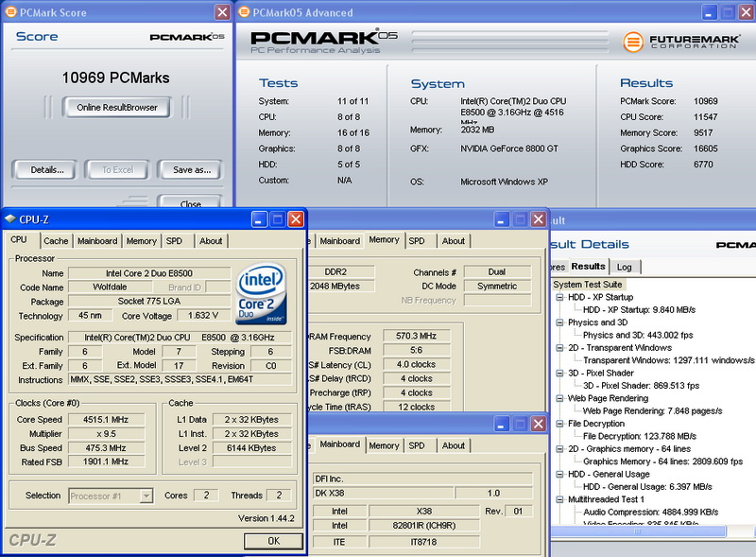Click the Intel Core 2 Duo logo

[x=261, y=293]
